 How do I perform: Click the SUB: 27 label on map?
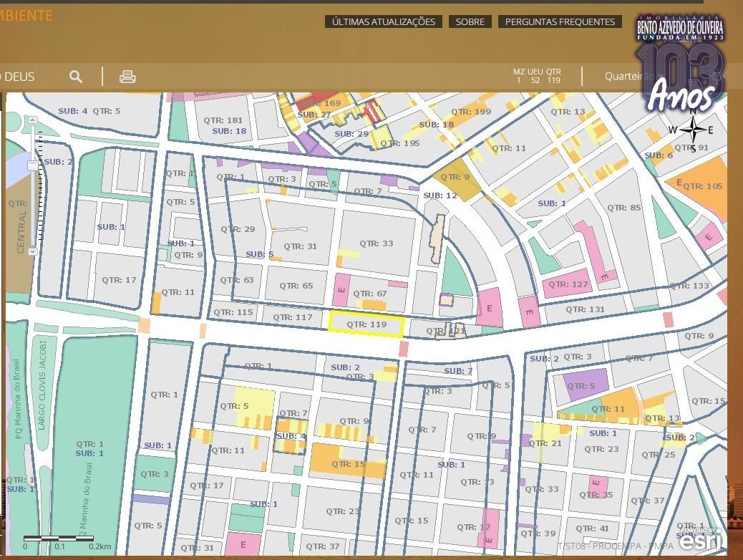click(314, 115)
